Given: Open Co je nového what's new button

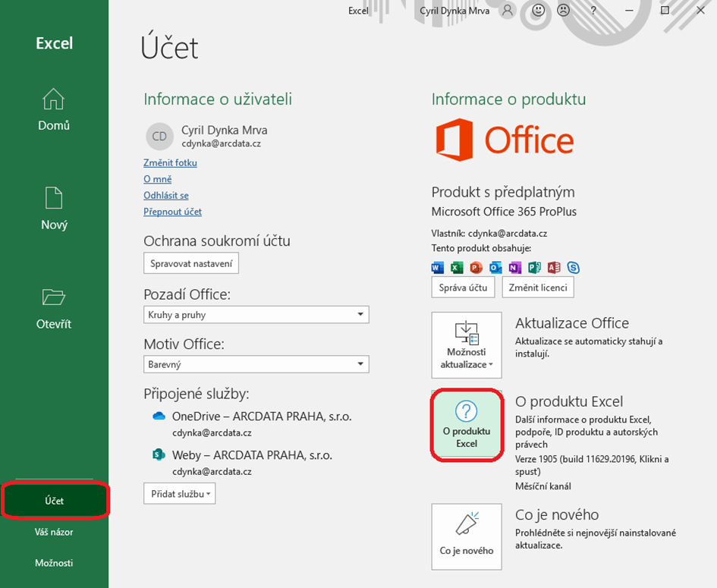Looking at the screenshot, I should [x=467, y=537].
